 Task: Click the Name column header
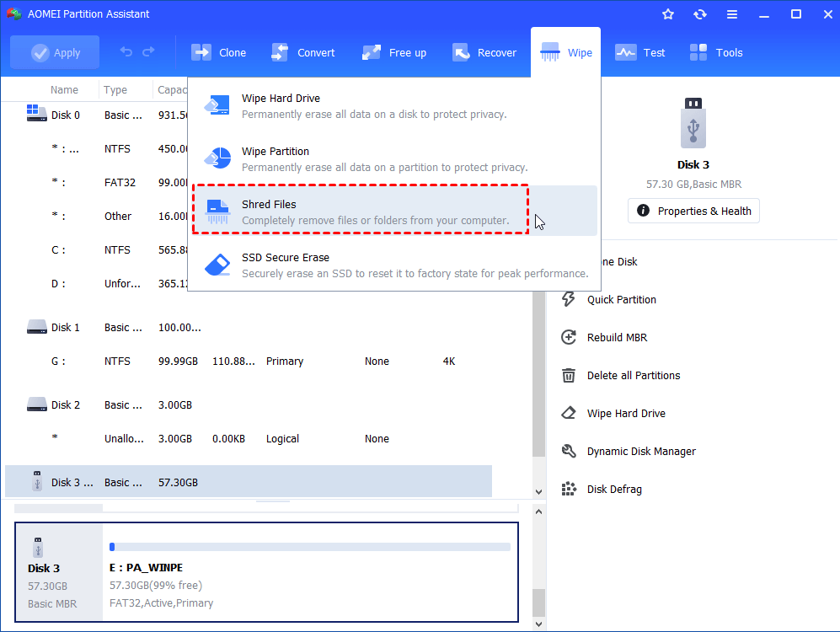click(64, 90)
